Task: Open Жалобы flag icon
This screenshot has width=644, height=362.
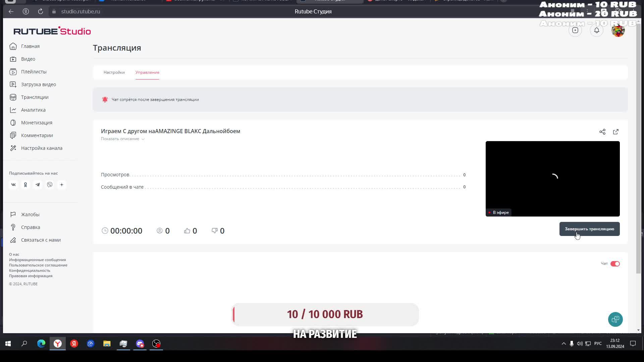Action: coord(13,215)
